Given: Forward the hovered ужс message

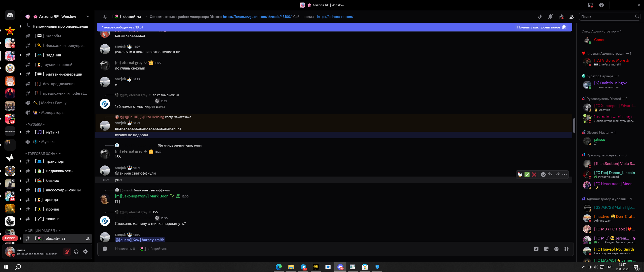Looking at the screenshot, I should point(557,175).
